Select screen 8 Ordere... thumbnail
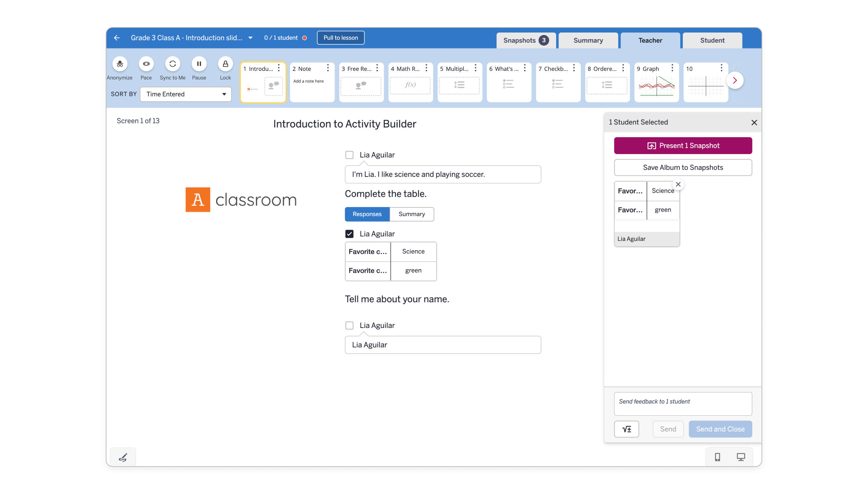The image size is (868, 494). [607, 82]
